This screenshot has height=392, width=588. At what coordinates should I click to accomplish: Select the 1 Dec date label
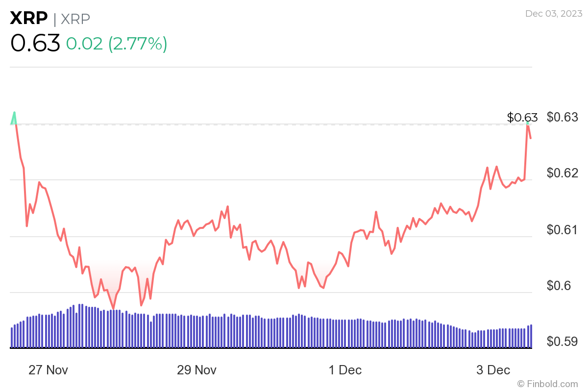click(x=345, y=370)
